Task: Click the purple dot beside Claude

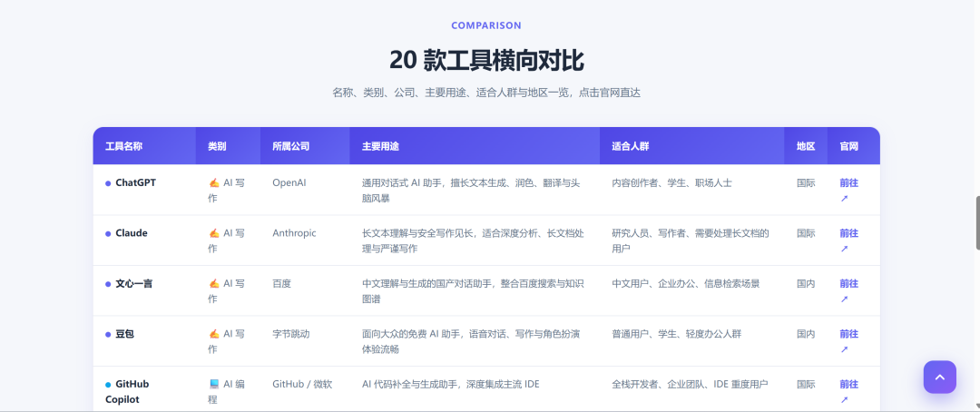Action: click(108, 233)
